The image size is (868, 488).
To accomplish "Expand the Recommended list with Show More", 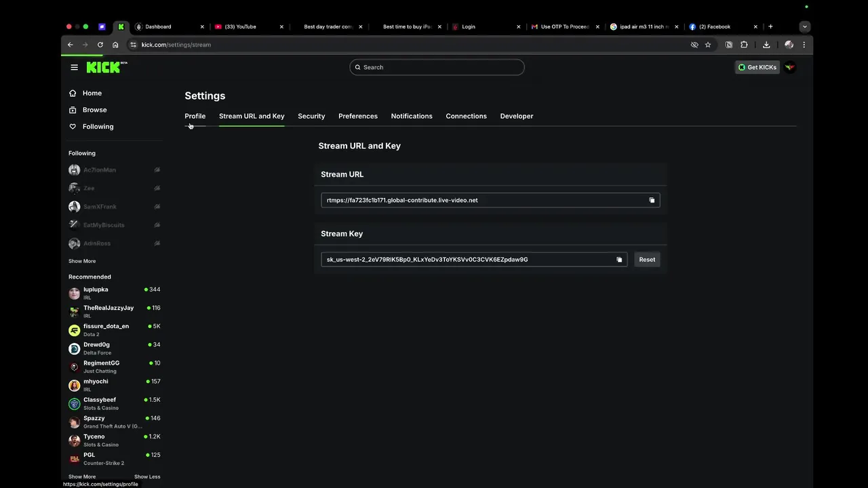I will click(82, 476).
